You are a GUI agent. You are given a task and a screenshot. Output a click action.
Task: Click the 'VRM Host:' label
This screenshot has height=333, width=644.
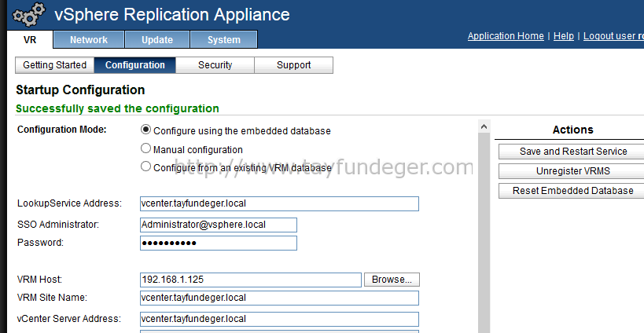point(39,280)
